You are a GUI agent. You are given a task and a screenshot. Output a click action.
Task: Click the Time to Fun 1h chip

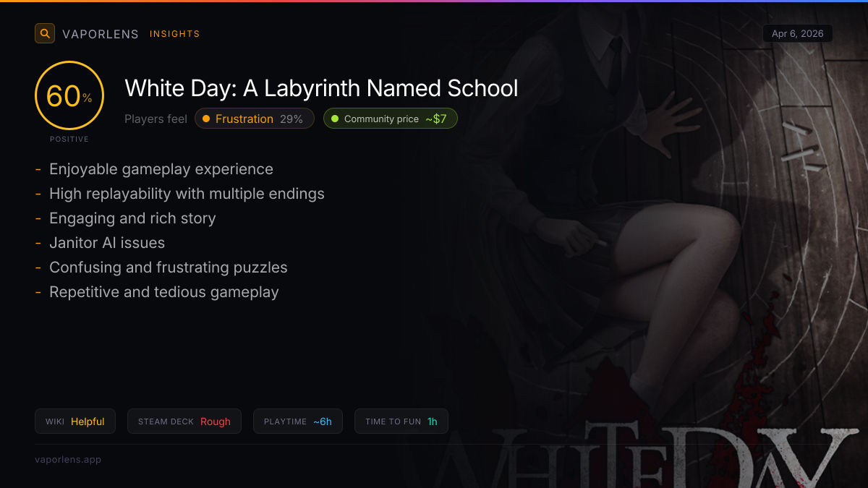pyautogui.click(x=401, y=421)
